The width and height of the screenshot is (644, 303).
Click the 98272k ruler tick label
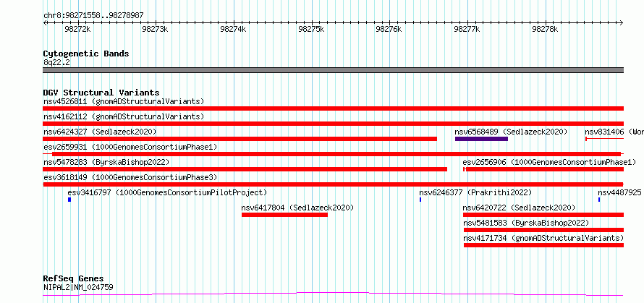click(77, 29)
